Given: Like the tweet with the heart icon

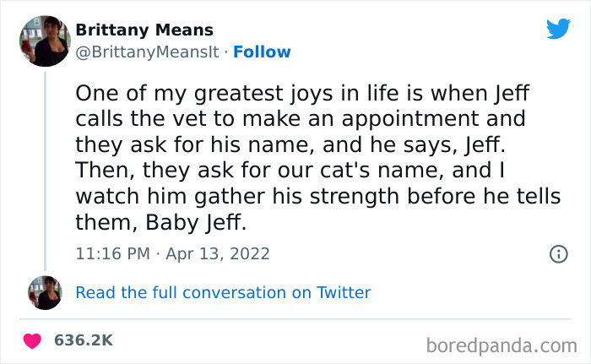Looking at the screenshot, I should [x=32, y=341].
